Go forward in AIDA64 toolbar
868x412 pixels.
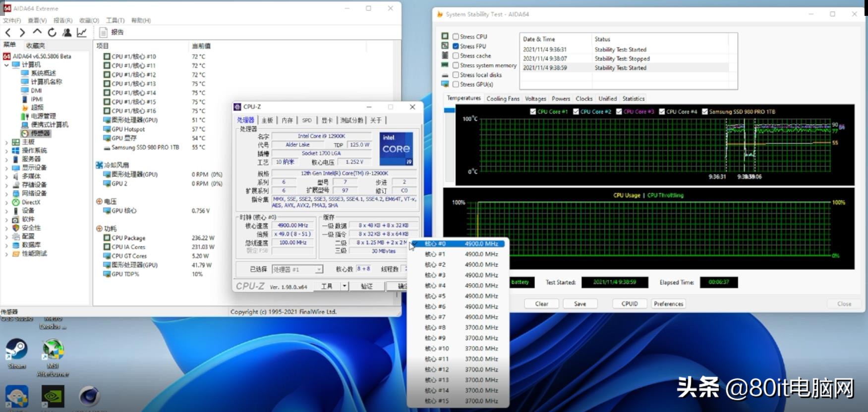(x=22, y=33)
